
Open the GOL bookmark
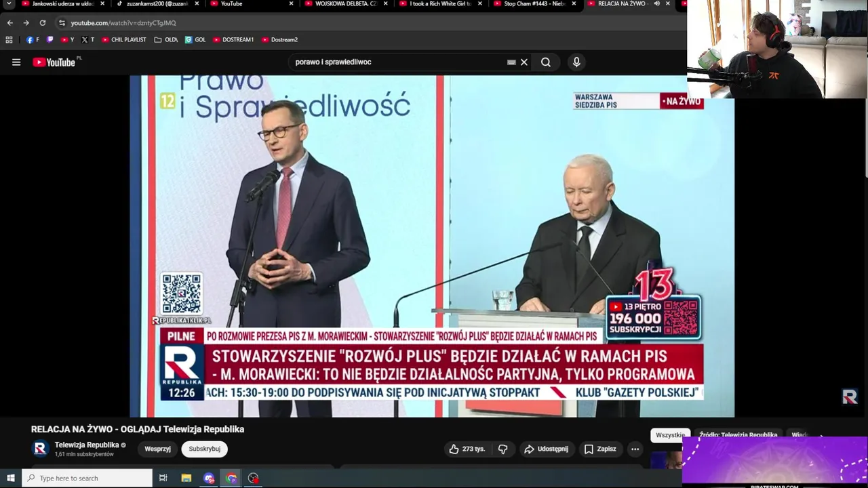[195, 40]
